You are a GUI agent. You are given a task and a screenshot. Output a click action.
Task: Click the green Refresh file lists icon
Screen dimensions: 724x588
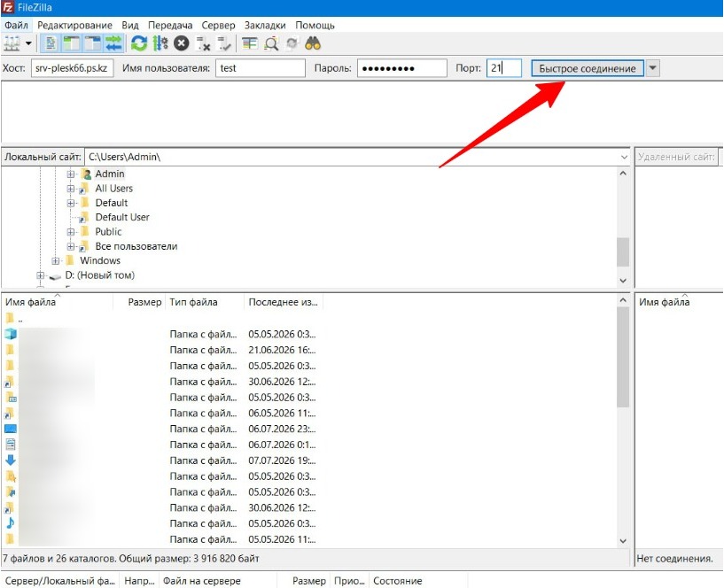[x=138, y=44]
